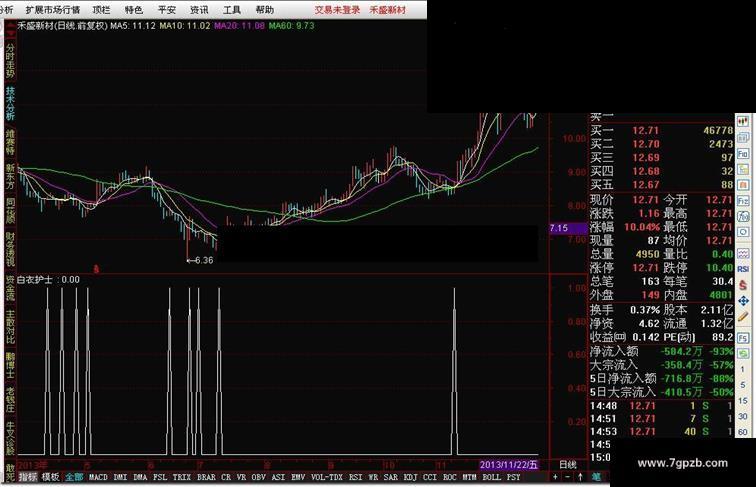Apply the VOL-TDX indicator
Image resolution: width=756 pixels, height=487 pixels.
pos(326,477)
